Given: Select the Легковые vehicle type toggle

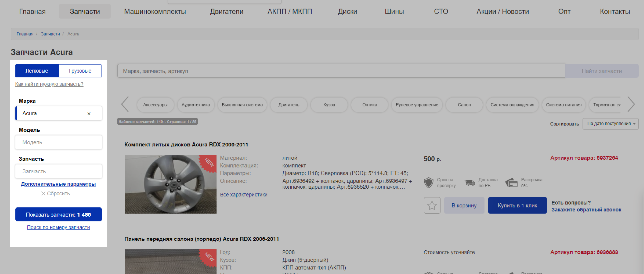Looking at the screenshot, I should (37, 71).
